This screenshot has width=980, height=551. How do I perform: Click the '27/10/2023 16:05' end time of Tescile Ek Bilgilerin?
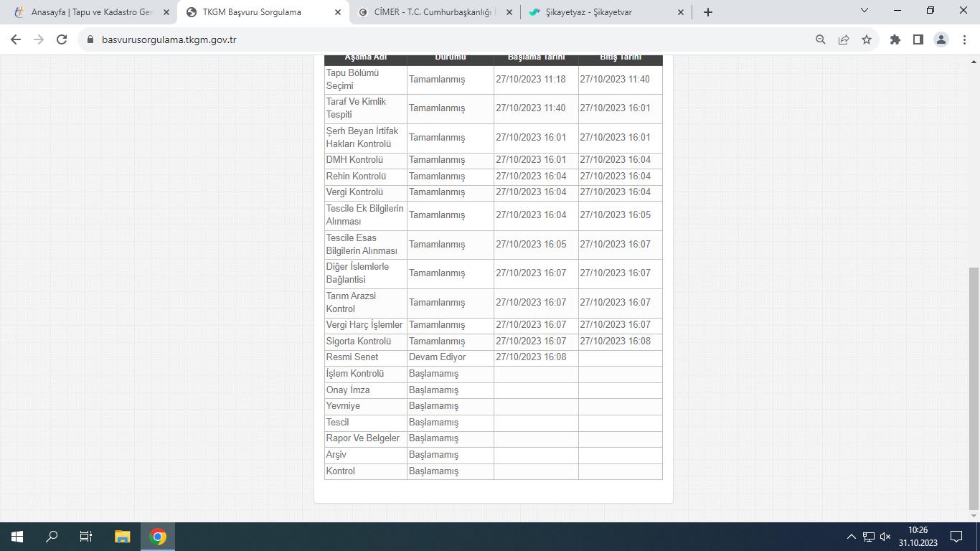click(616, 215)
